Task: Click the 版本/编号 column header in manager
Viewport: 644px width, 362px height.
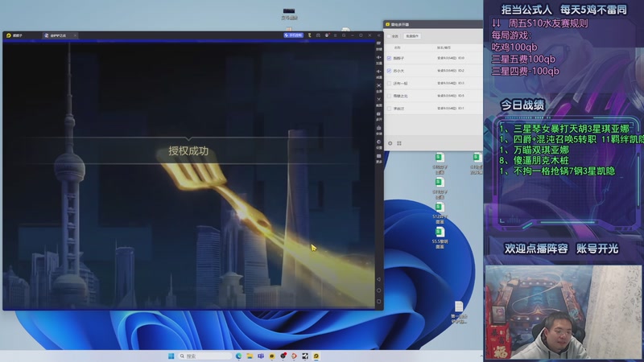Action: pyautogui.click(x=444, y=47)
